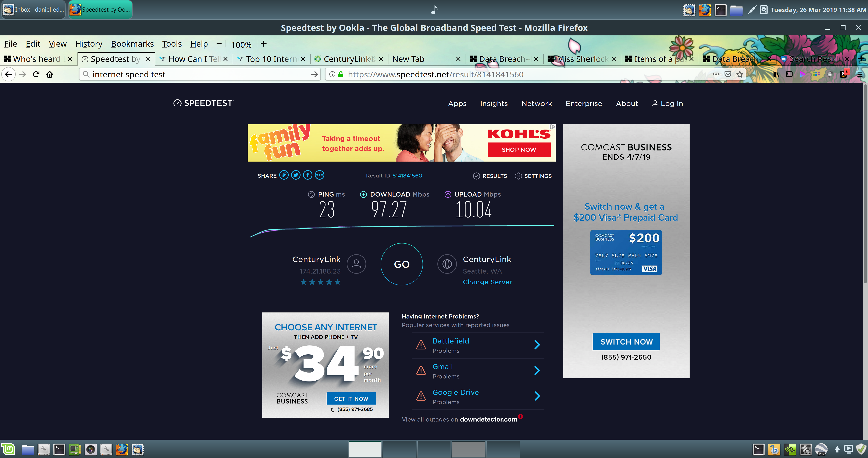
Task: Toggle the sidebar view icon in toolbar
Action: [789, 74]
